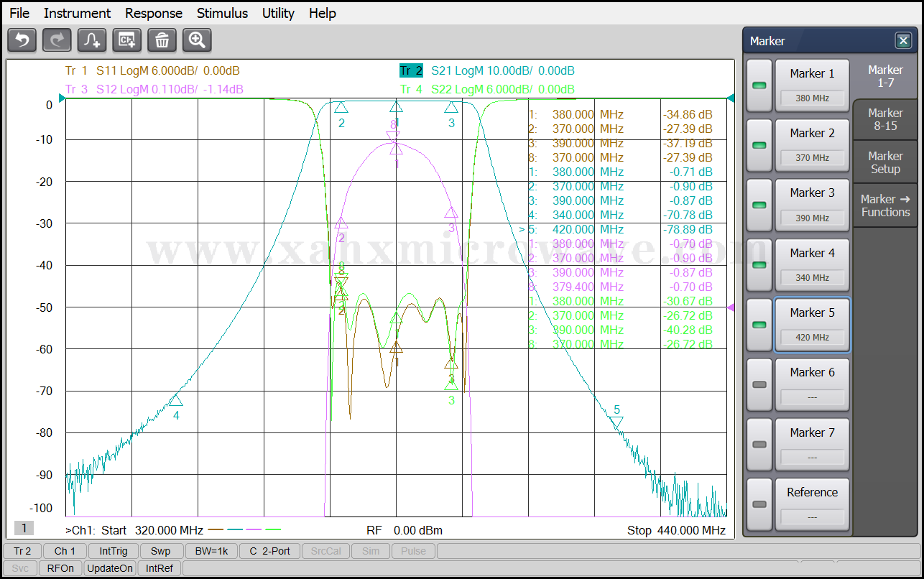This screenshot has width=924, height=579.
Task: Click the BW=1k status bar item
Action: tap(211, 551)
